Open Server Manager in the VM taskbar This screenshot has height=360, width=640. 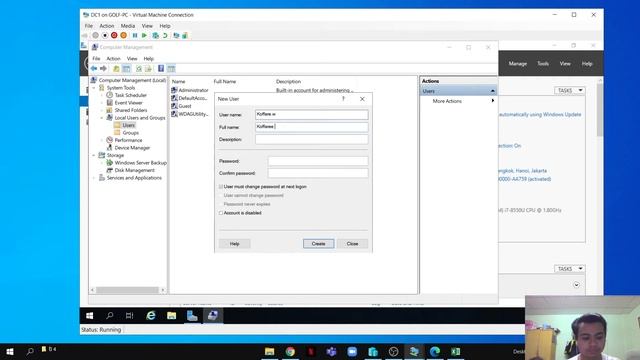tap(192, 316)
